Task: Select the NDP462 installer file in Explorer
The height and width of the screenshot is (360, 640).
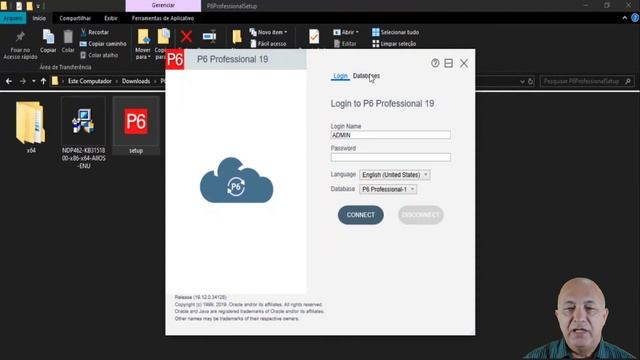Action: click(x=83, y=133)
